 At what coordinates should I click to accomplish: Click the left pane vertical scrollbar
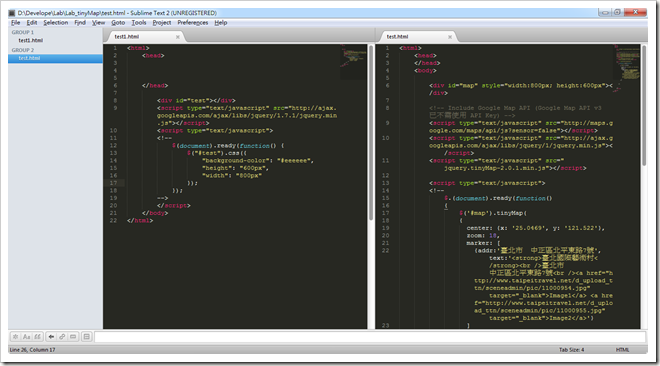371,133
